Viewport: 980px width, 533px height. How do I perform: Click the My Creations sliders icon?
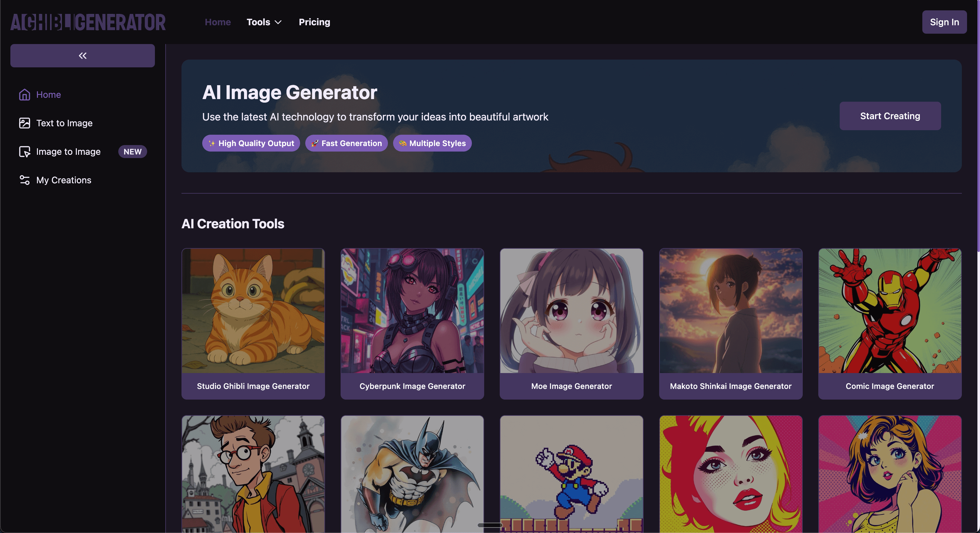pyautogui.click(x=24, y=180)
